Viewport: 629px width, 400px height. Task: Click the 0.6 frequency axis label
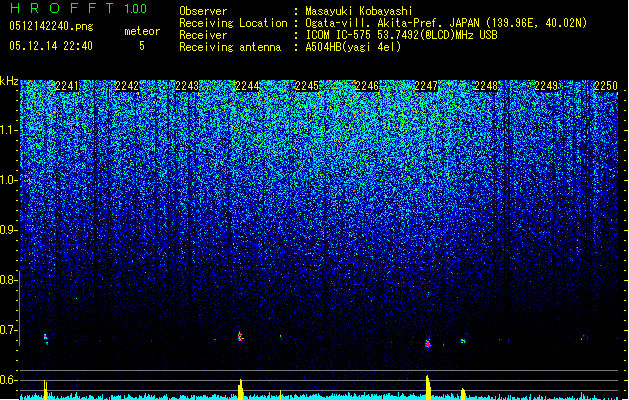(8, 380)
